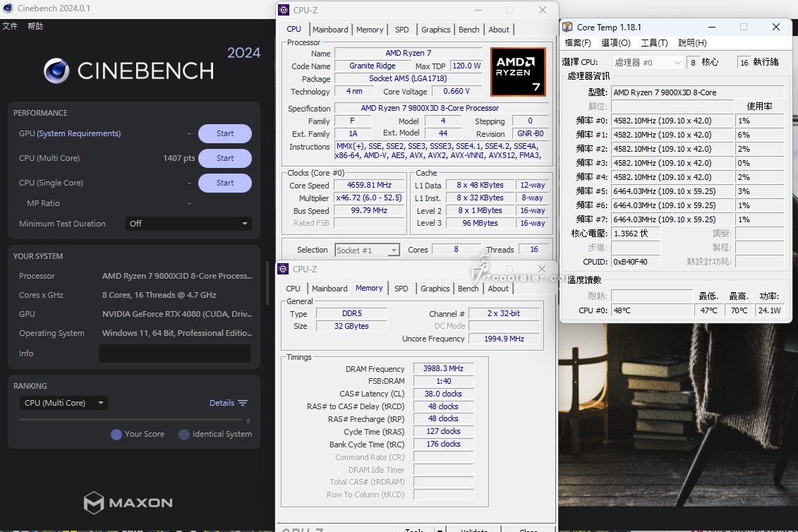Click the Level 3 cache 96 MBytes value
This screenshot has height=532, width=798.
[x=480, y=223]
